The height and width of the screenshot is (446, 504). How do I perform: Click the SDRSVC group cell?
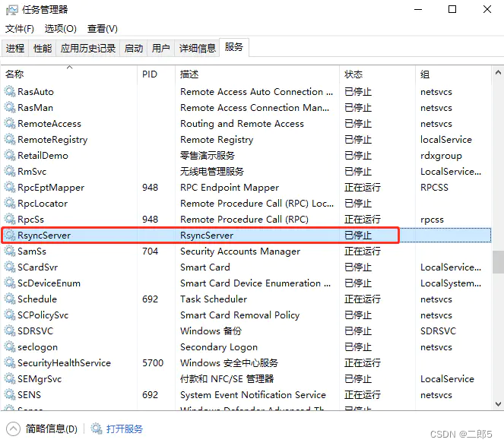coord(438,331)
